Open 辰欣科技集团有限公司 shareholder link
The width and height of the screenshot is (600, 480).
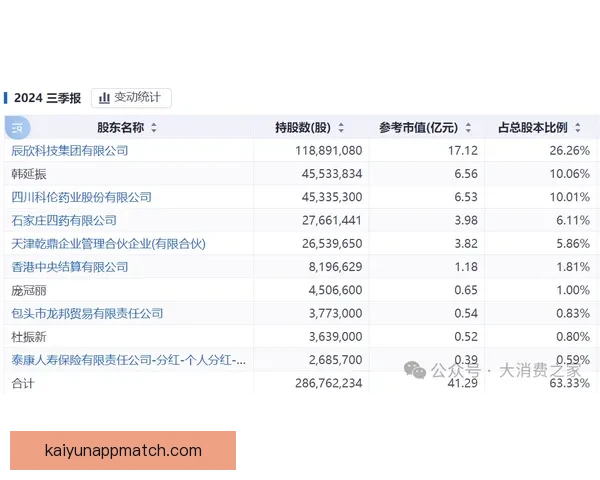[x=70, y=151]
